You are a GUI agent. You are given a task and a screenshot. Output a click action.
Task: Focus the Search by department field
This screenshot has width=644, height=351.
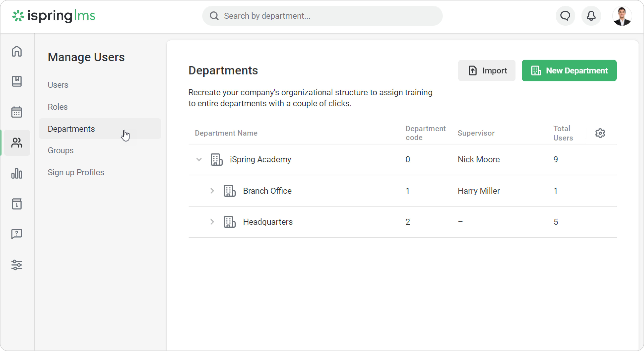322,16
